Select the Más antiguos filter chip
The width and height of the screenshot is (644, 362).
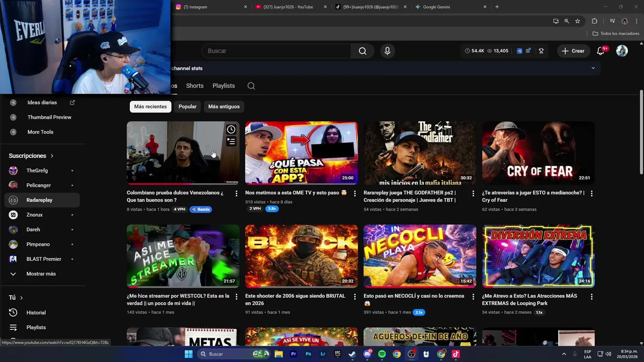224,107
